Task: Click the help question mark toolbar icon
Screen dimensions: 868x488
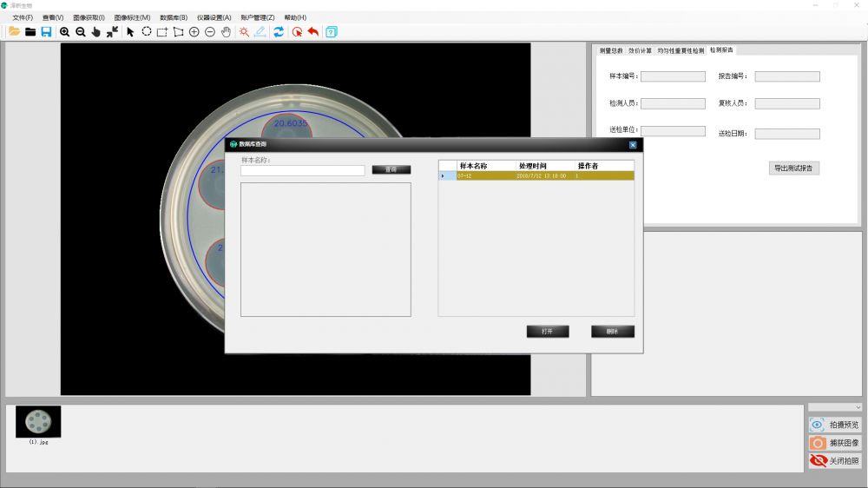Action: (332, 32)
